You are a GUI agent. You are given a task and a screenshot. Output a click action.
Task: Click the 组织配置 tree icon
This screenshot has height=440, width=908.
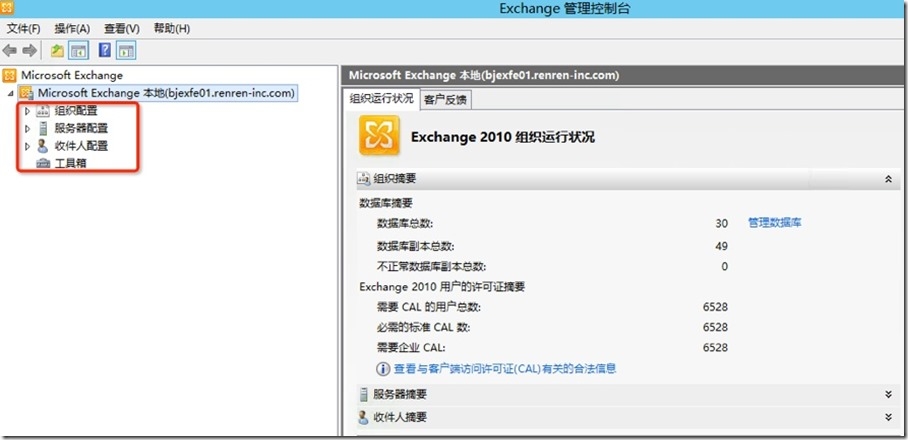[x=43, y=111]
